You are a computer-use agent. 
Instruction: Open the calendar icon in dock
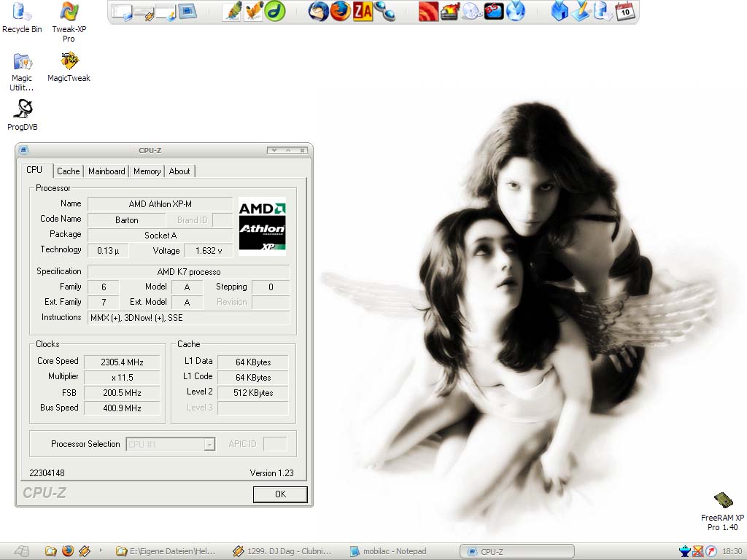coord(625,11)
